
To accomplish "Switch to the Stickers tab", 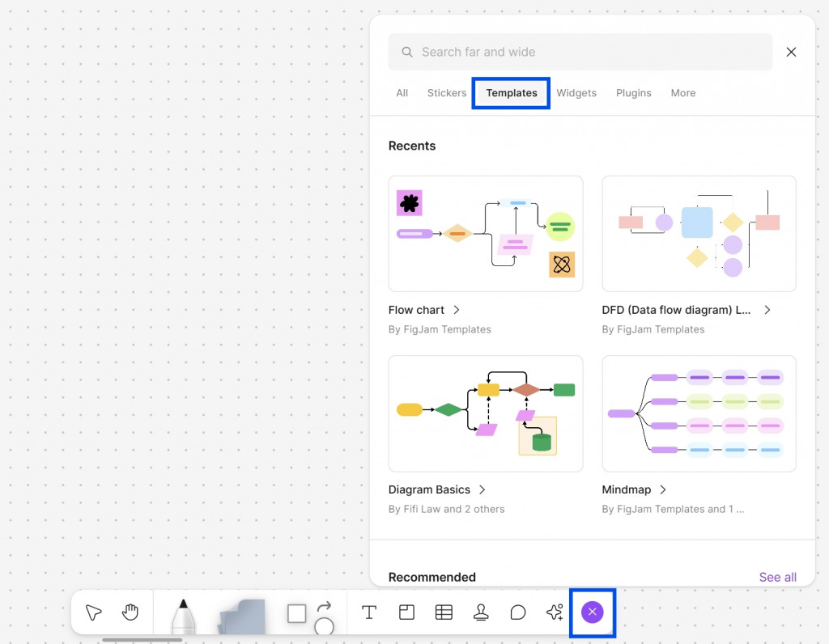I will (x=447, y=93).
